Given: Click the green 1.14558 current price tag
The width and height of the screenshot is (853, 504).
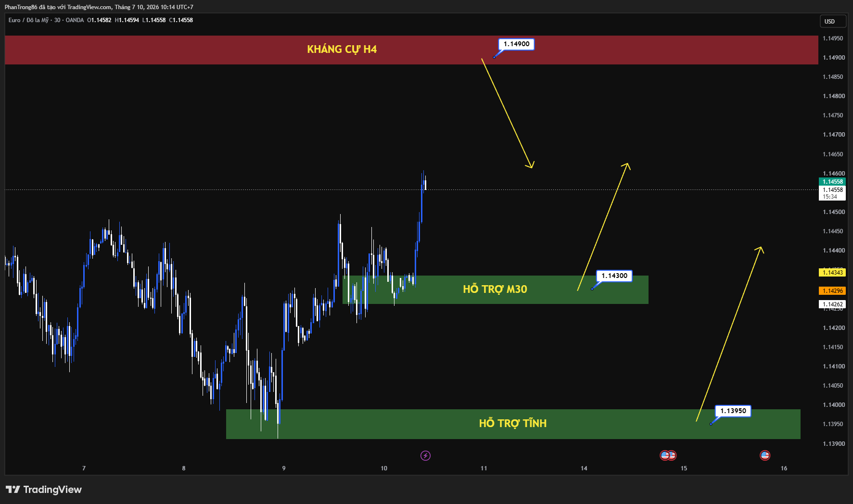Looking at the screenshot, I should [x=832, y=182].
